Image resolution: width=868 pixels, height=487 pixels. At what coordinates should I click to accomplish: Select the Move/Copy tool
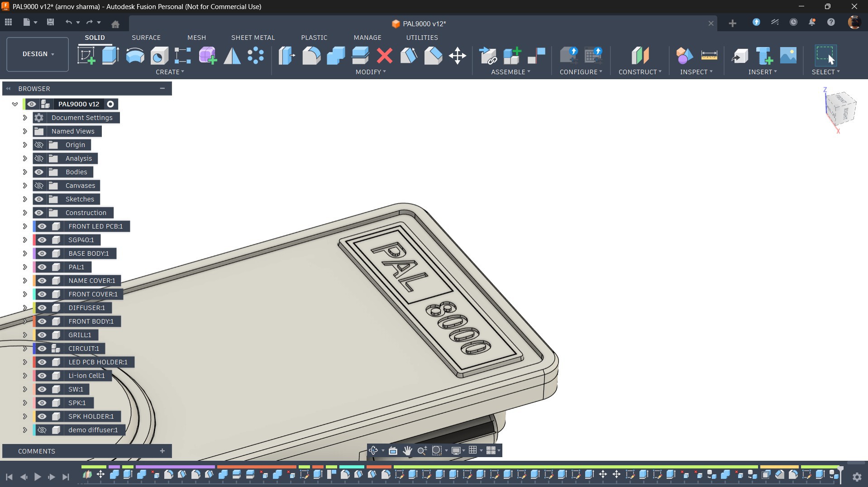(458, 56)
